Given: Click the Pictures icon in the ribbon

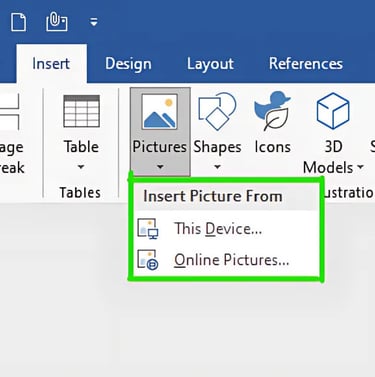Looking at the screenshot, I should [160, 111].
